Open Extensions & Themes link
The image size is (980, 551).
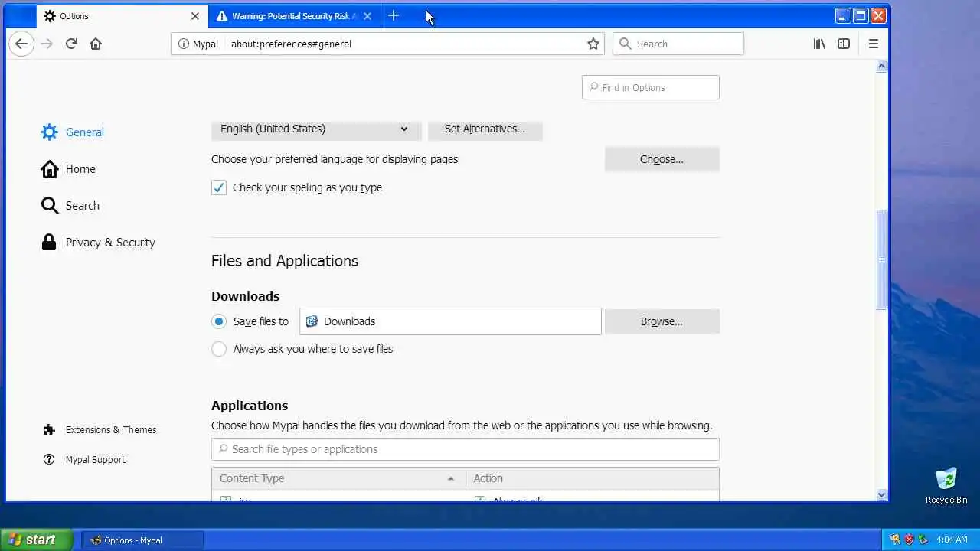[111, 429]
